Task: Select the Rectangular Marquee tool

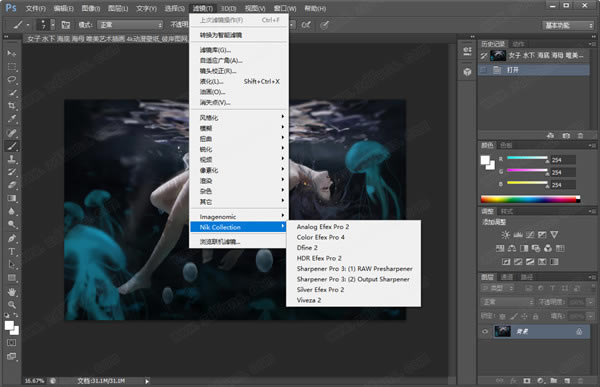Action: tap(12, 67)
